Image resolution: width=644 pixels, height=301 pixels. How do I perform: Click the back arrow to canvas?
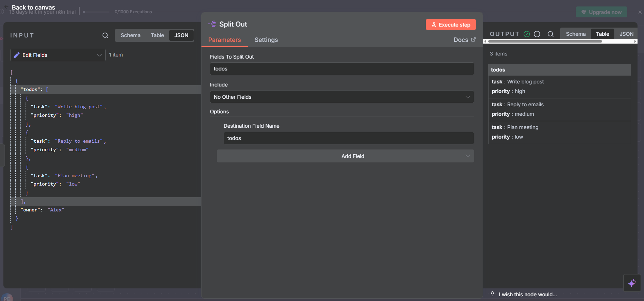6,7
